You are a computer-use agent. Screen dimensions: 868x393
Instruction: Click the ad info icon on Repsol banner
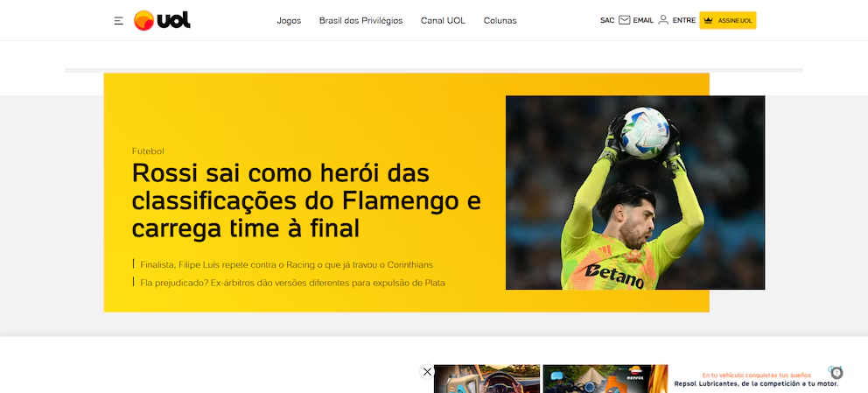(836, 373)
